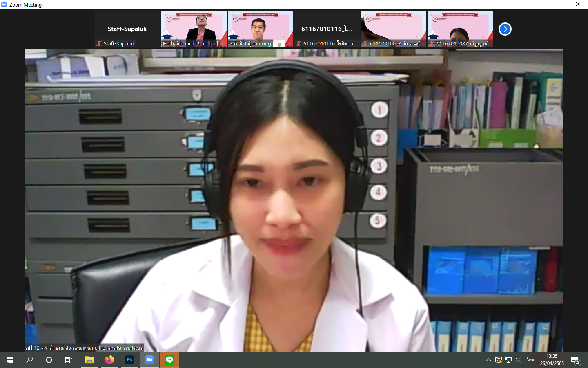Click the Task View icon
This screenshot has width=588, height=368.
pos(69,360)
